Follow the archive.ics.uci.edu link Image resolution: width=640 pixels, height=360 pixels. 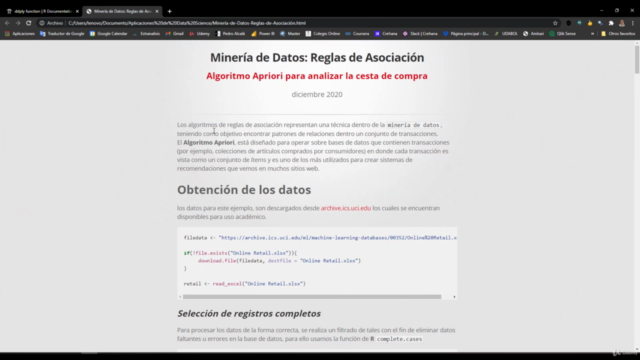coord(346,208)
